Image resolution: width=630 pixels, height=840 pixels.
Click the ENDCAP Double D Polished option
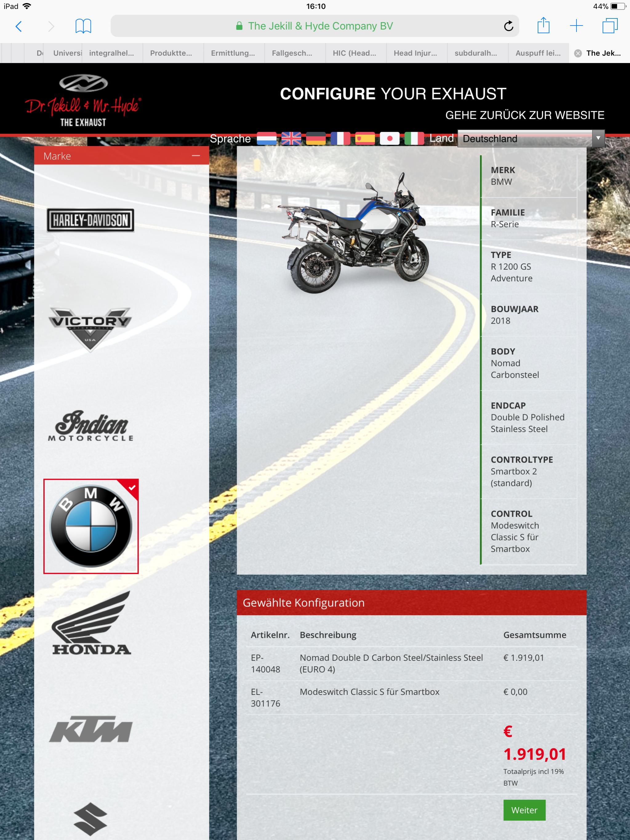pos(528,417)
